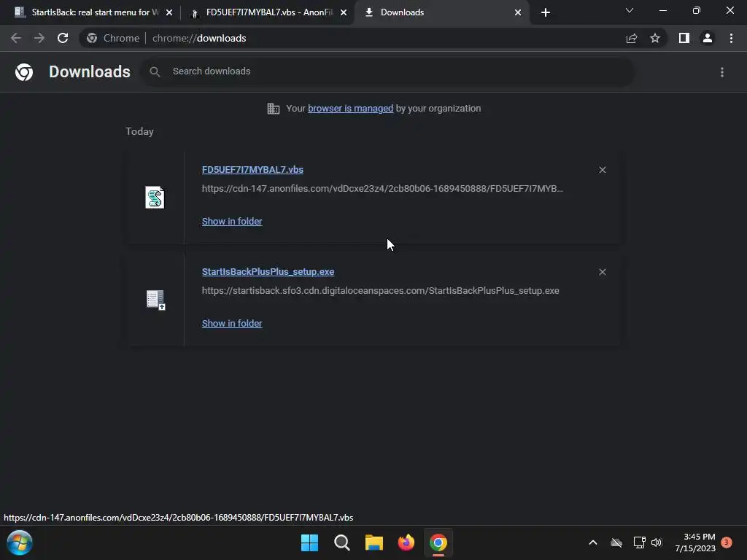Share this page via address bar icon
747x560 pixels.
pyautogui.click(x=632, y=38)
